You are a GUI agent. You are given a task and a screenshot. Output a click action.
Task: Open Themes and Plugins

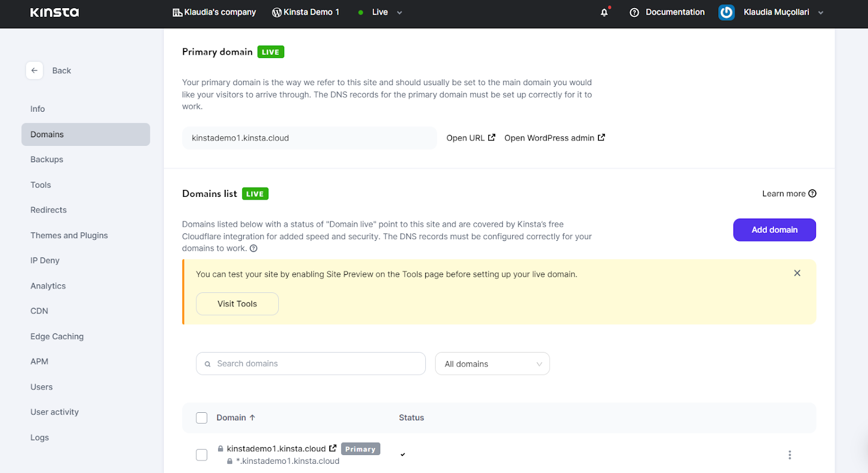(x=69, y=235)
